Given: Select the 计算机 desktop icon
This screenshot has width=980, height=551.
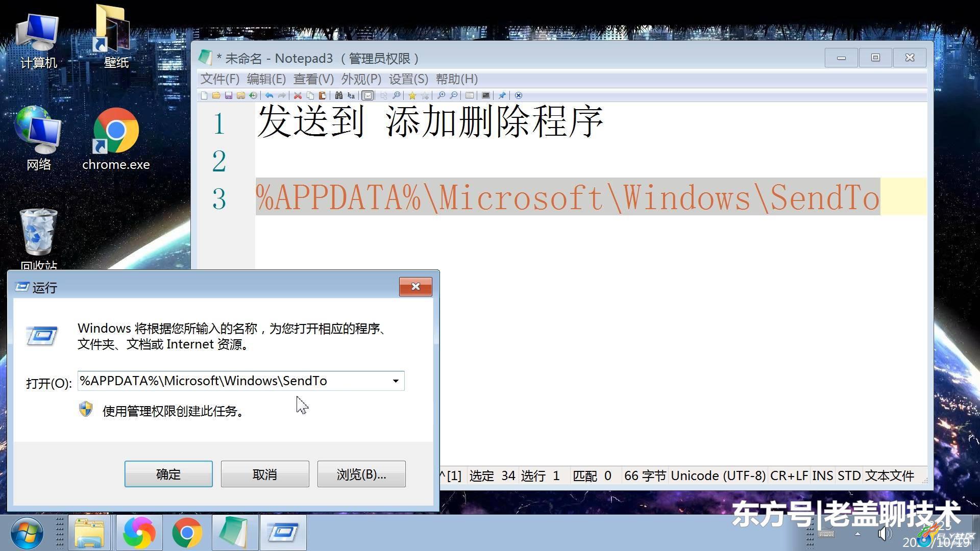Looking at the screenshot, I should (38, 41).
